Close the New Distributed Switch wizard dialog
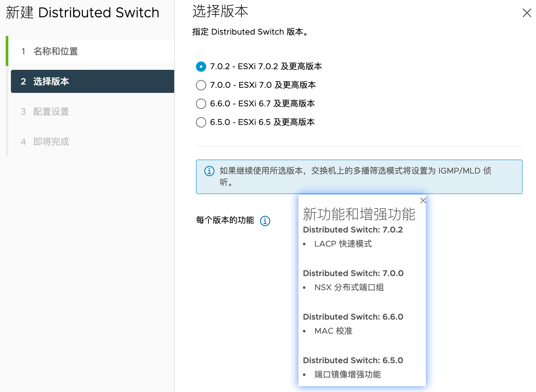The height and width of the screenshot is (392, 536). pos(527,13)
